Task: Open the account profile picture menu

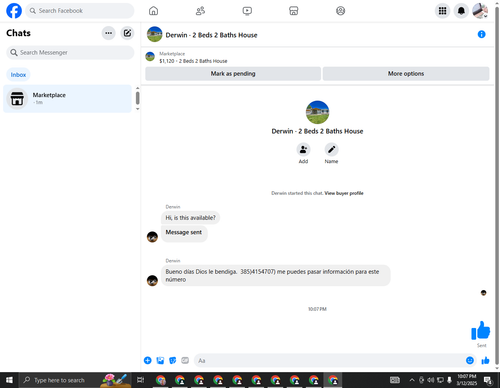Action: tap(480, 11)
